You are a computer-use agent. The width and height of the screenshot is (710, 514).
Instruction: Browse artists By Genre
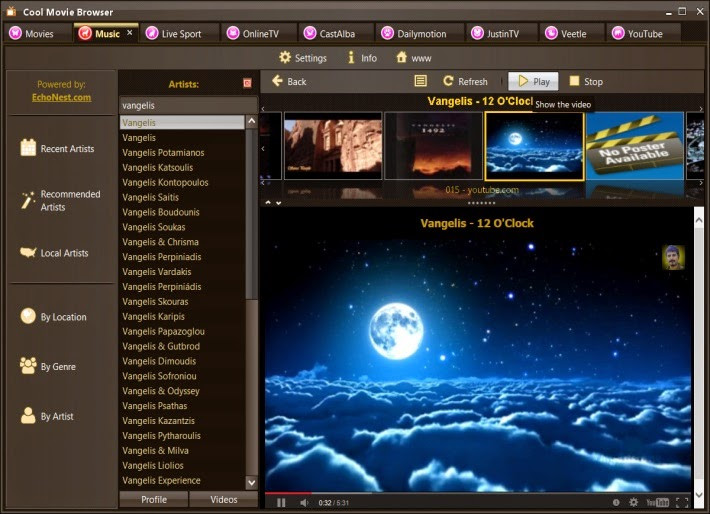click(x=48, y=366)
